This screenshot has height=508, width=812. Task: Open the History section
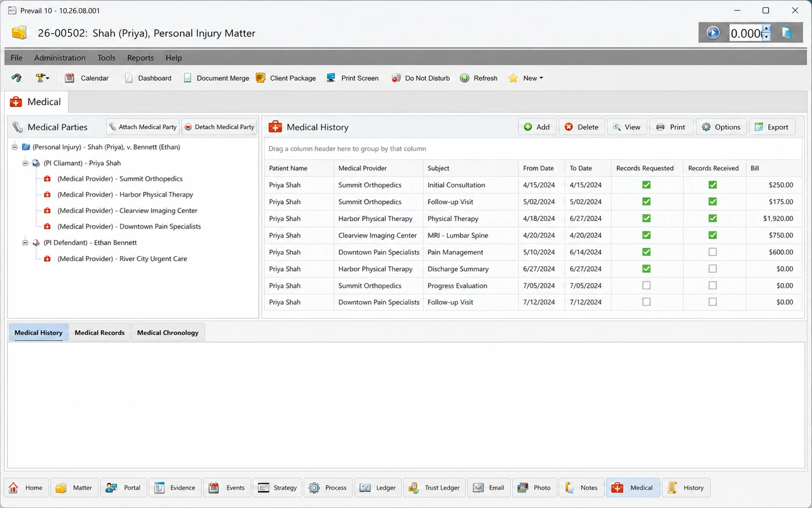686,488
